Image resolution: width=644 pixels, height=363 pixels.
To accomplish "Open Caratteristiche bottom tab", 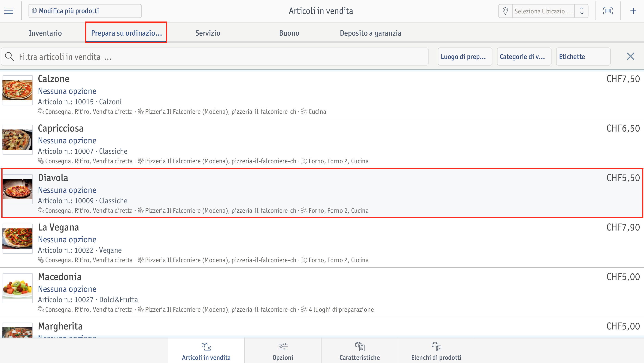I will [359, 351].
